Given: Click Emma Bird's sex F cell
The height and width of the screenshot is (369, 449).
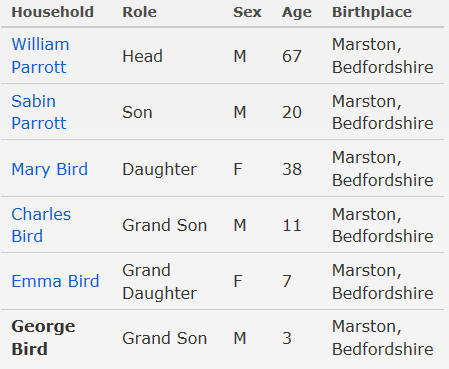Looking at the screenshot, I should point(238,281).
